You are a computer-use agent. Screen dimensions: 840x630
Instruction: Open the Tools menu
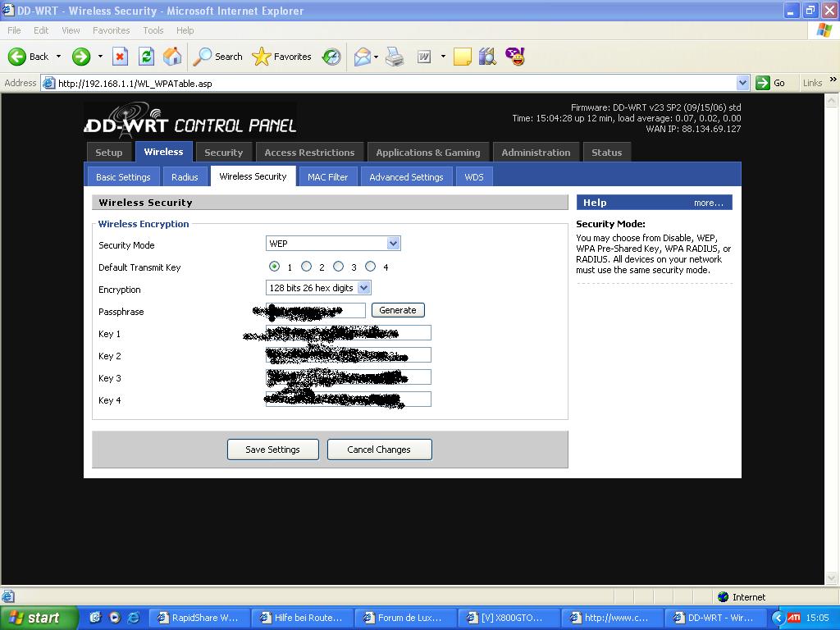coord(153,30)
